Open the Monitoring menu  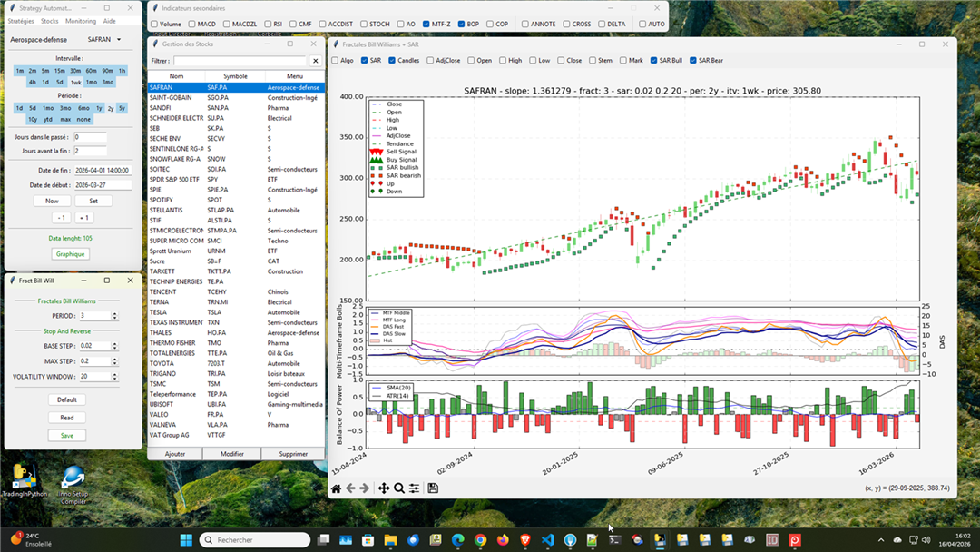(81, 21)
